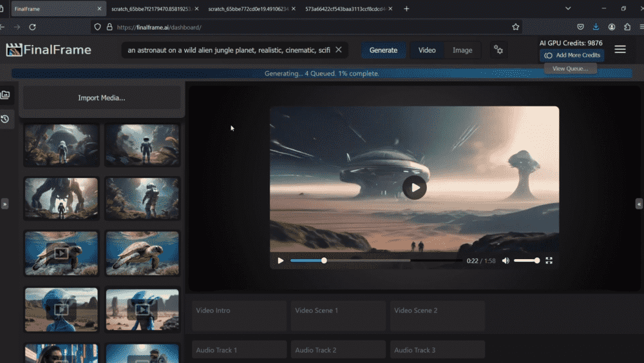Switch to the first scratch browser tab

[x=152, y=9]
